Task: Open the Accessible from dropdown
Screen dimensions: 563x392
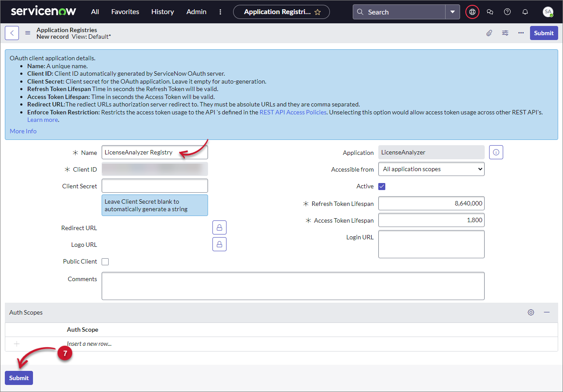Action: click(x=431, y=169)
